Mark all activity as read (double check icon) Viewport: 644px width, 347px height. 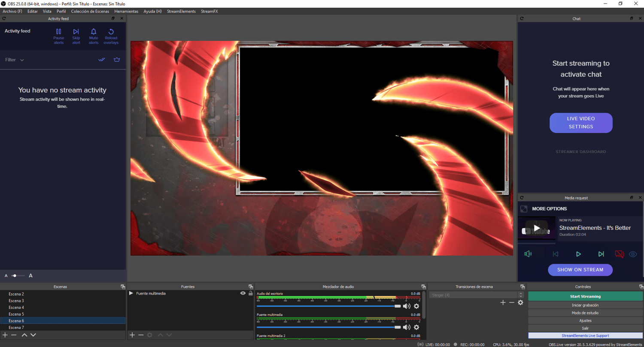[102, 60]
